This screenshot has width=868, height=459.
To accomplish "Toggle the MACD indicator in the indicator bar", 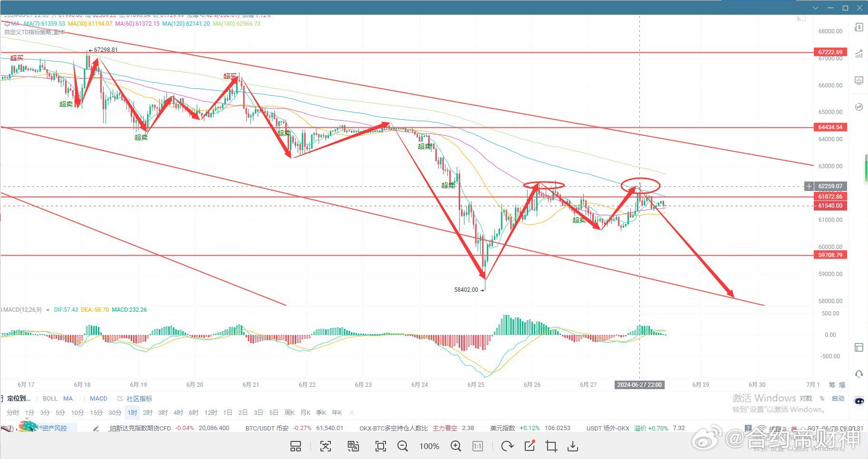I will coord(98,399).
